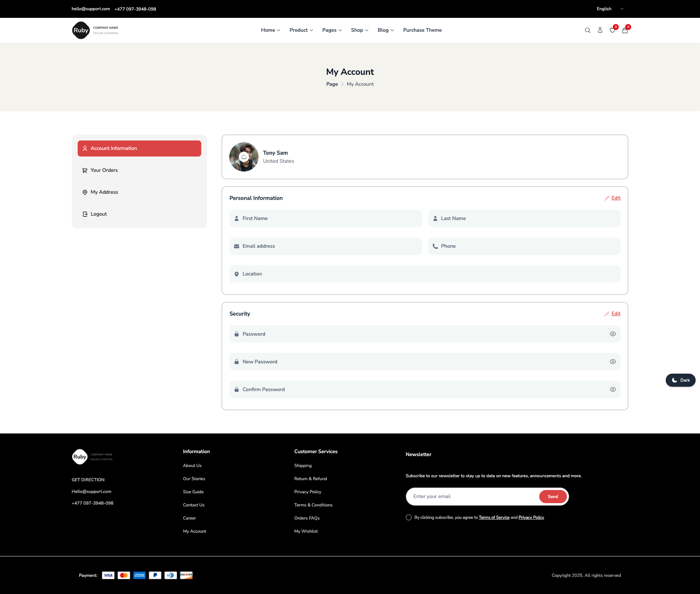Click the Enter your email field
700x594 pixels.
(x=472, y=497)
